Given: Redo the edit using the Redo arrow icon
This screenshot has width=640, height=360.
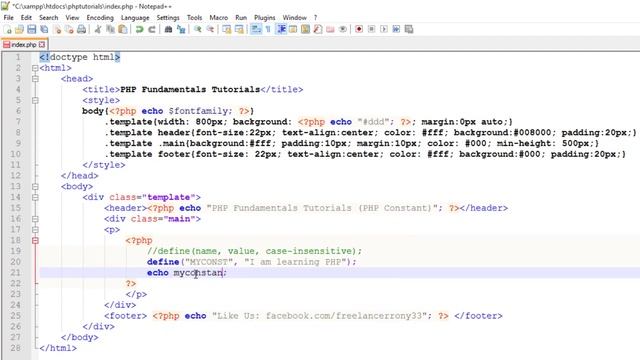Looking at the screenshot, I should [x=151, y=29].
